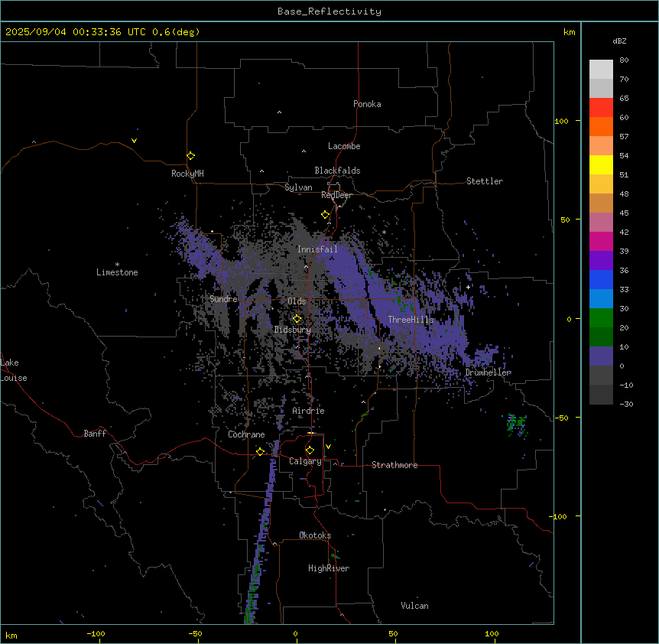Click the 2025/09/04 00:33:36 UTC timestamp
The height and width of the screenshot is (644, 659).
pos(76,32)
